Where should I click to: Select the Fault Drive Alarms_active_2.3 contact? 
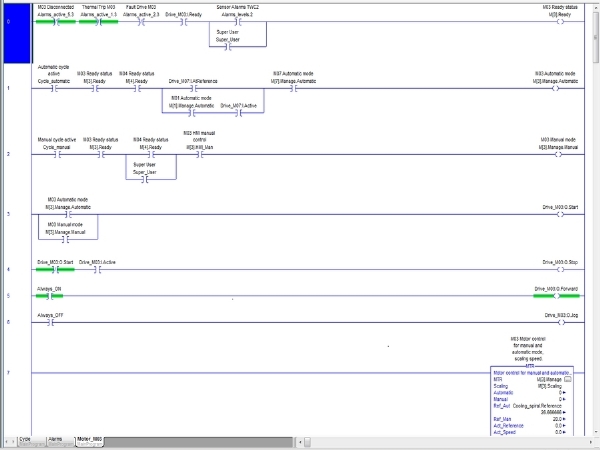[141, 22]
